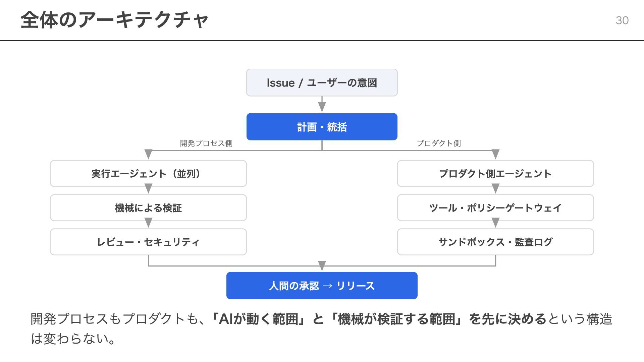The image size is (644, 362).
Task: Click the arrowhead pointing into プロダクト側エージェント box
Action: pos(495,155)
